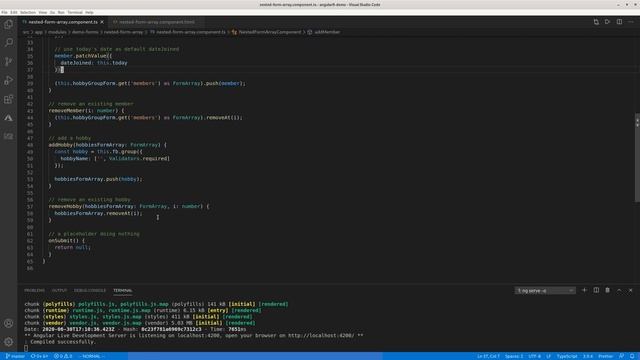Open the Run and Debug view

pos(9,80)
